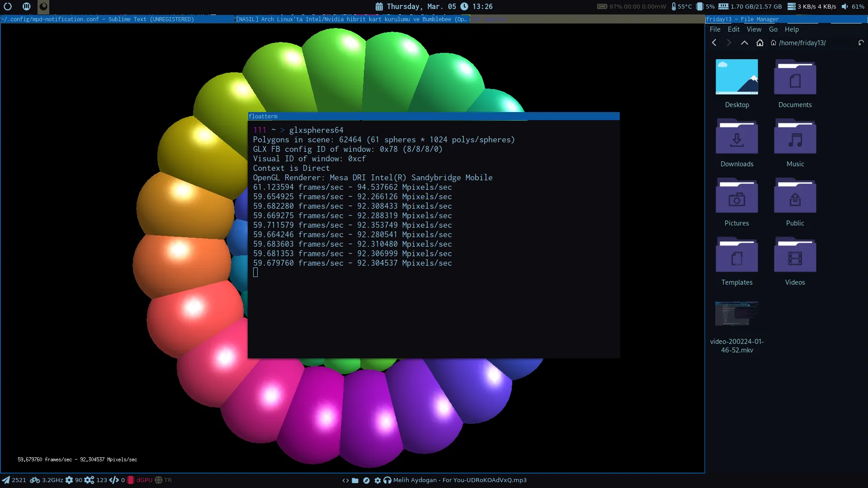
Task: Click the double gears icon showing 123
Action: click(89, 480)
